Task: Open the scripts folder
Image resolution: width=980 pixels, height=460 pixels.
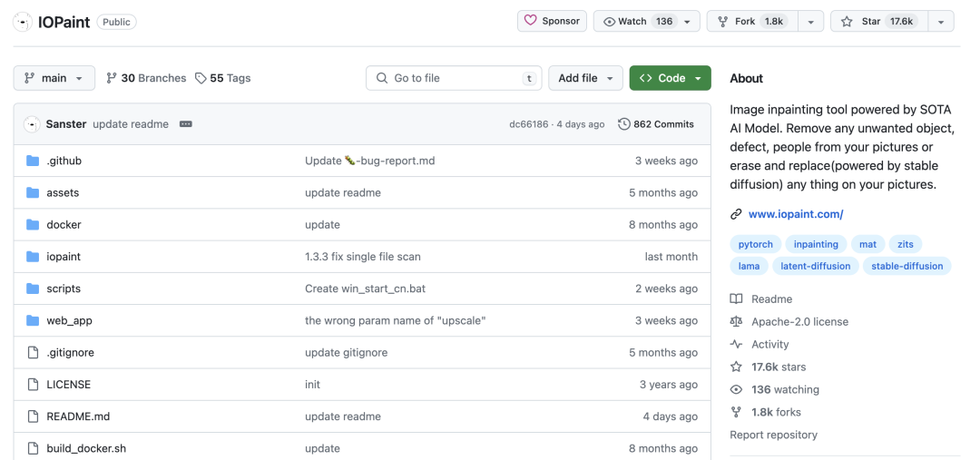Action: [64, 289]
